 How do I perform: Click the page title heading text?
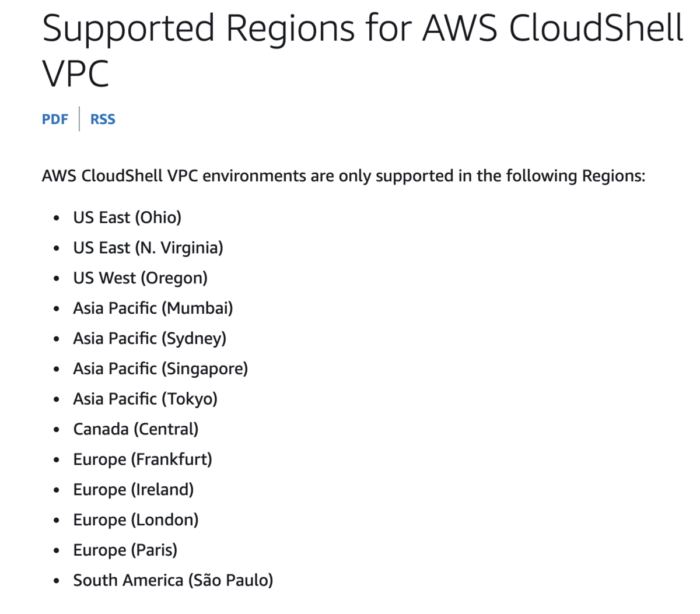click(x=362, y=27)
